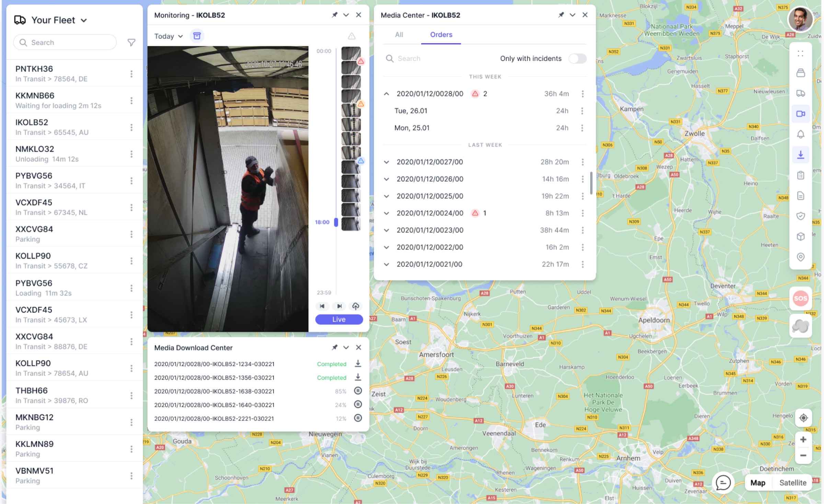Open media downloads from the sidebar icon
The width and height of the screenshot is (824, 504).
point(800,155)
